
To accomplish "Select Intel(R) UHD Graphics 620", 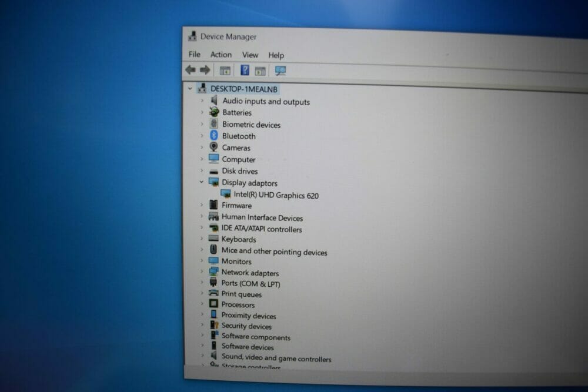I will (x=276, y=195).
